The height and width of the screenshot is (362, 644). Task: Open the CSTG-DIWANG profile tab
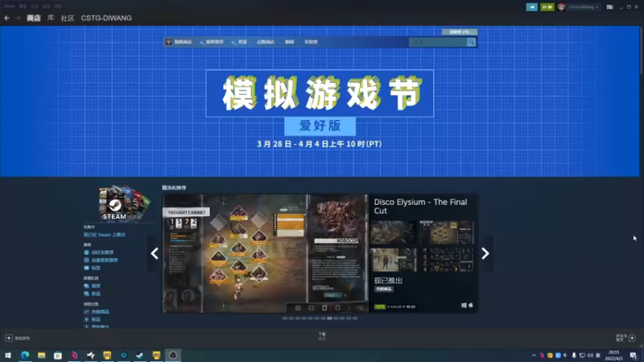[x=106, y=18]
